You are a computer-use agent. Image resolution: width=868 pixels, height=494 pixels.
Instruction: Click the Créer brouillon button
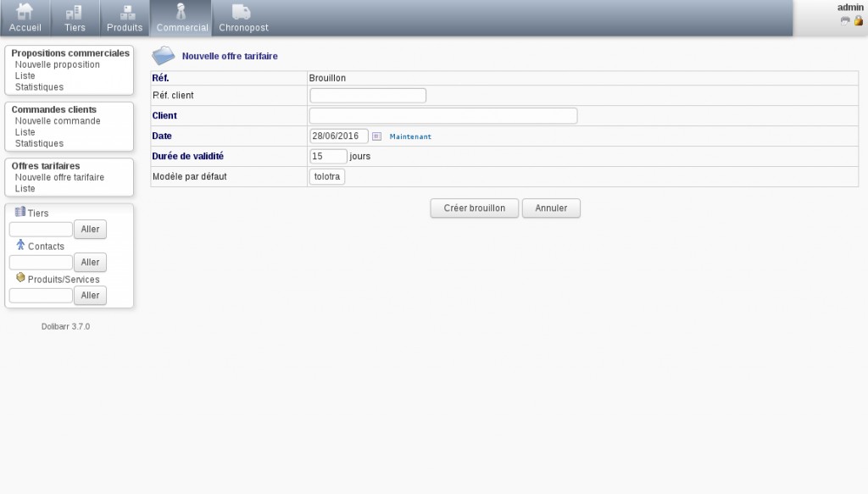point(475,208)
